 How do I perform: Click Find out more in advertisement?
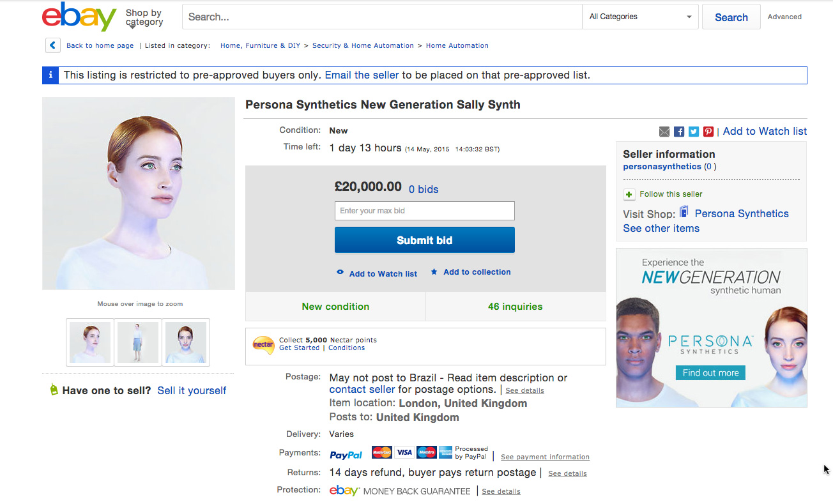[x=710, y=373]
